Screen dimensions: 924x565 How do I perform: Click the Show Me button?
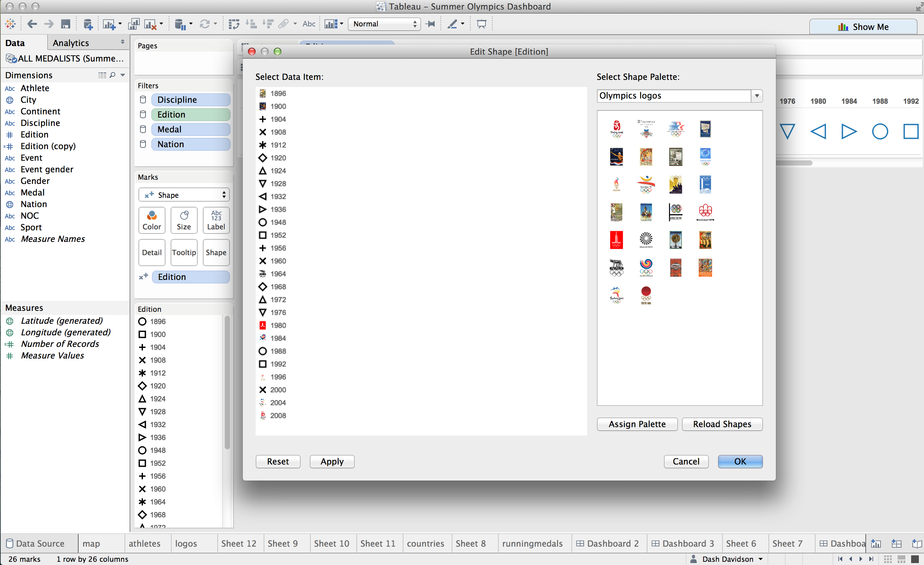pos(863,27)
